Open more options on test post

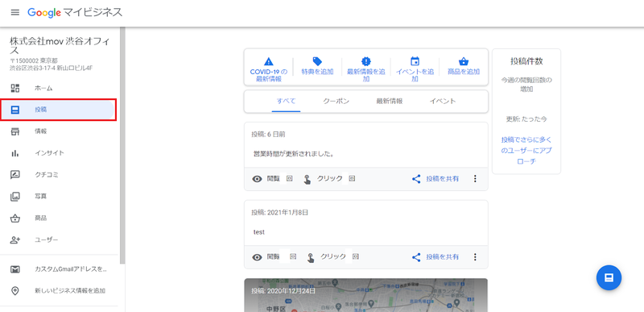tap(475, 257)
